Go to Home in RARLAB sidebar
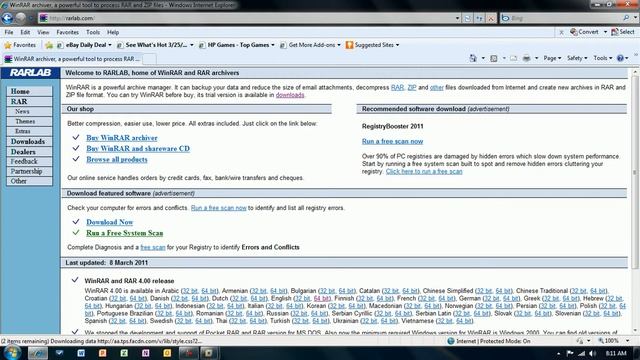The image size is (640, 360). (x=29, y=91)
